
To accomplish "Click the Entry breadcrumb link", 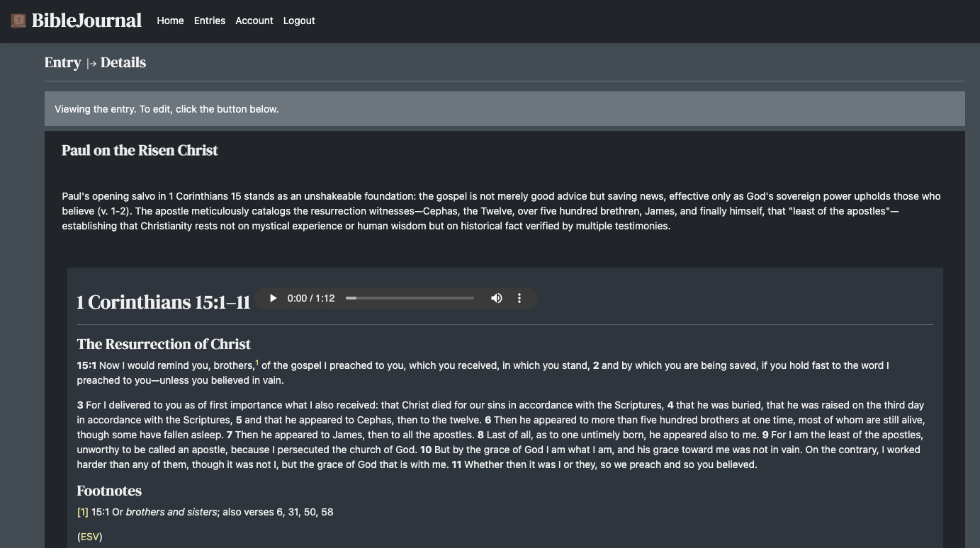I will pos(62,62).
